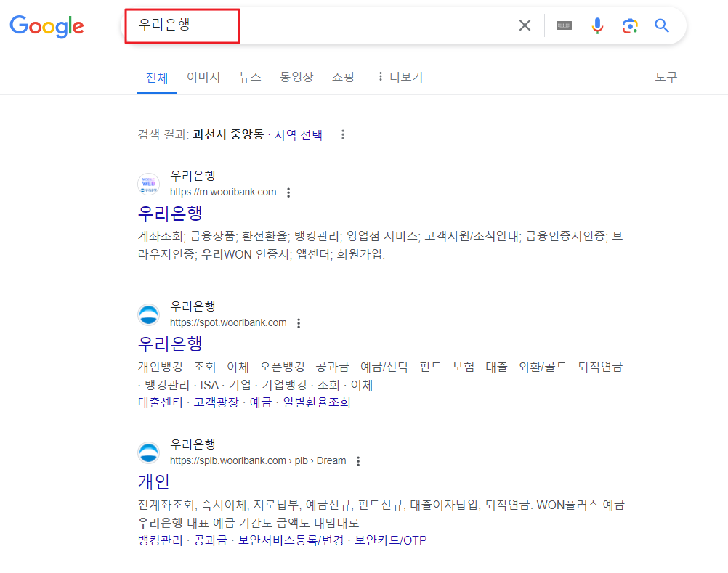Image resolution: width=728 pixels, height=573 pixels.
Task: Switch to the 뉴스 tab
Action: coord(250,77)
